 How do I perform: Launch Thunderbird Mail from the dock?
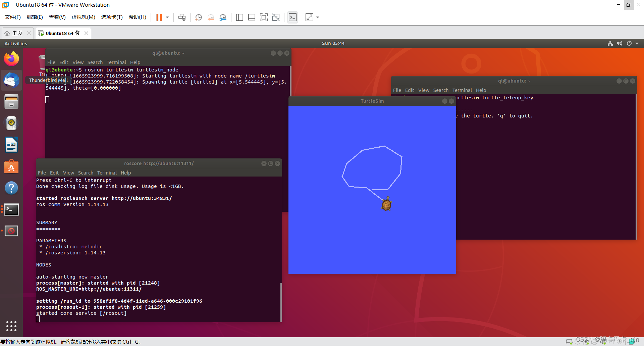click(11, 81)
